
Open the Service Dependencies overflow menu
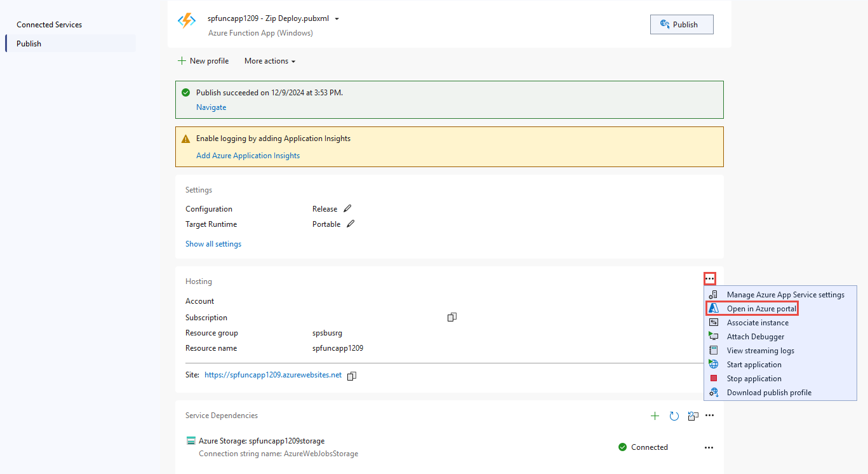click(709, 416)
